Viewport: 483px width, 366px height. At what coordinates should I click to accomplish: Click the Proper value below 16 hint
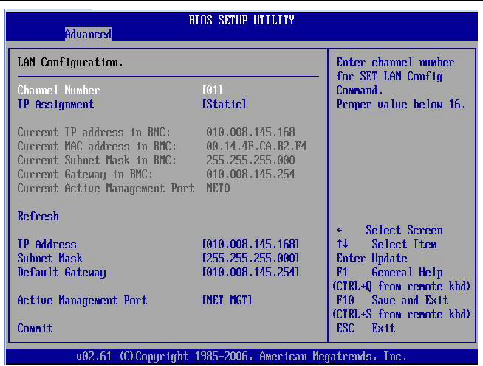(x=401, y=104)
